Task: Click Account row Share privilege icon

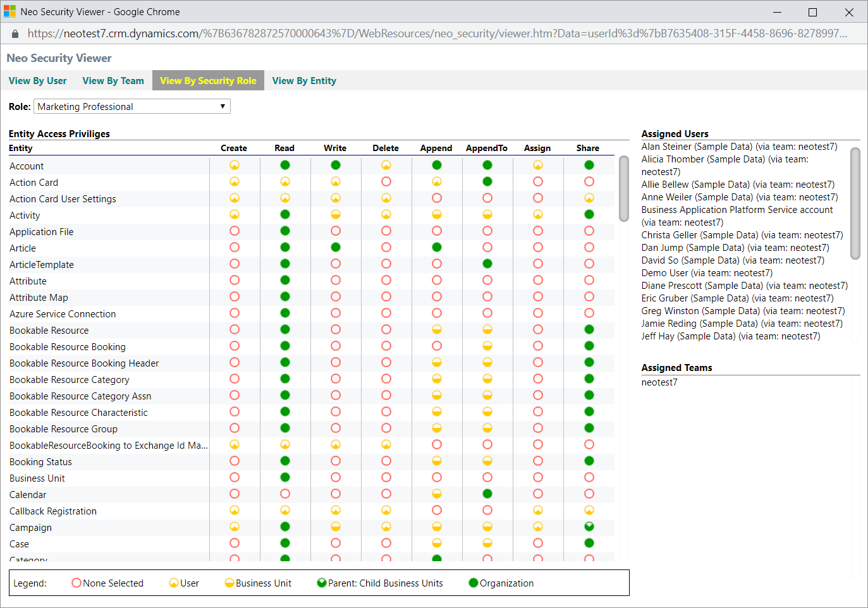Action: coord(589,165)
